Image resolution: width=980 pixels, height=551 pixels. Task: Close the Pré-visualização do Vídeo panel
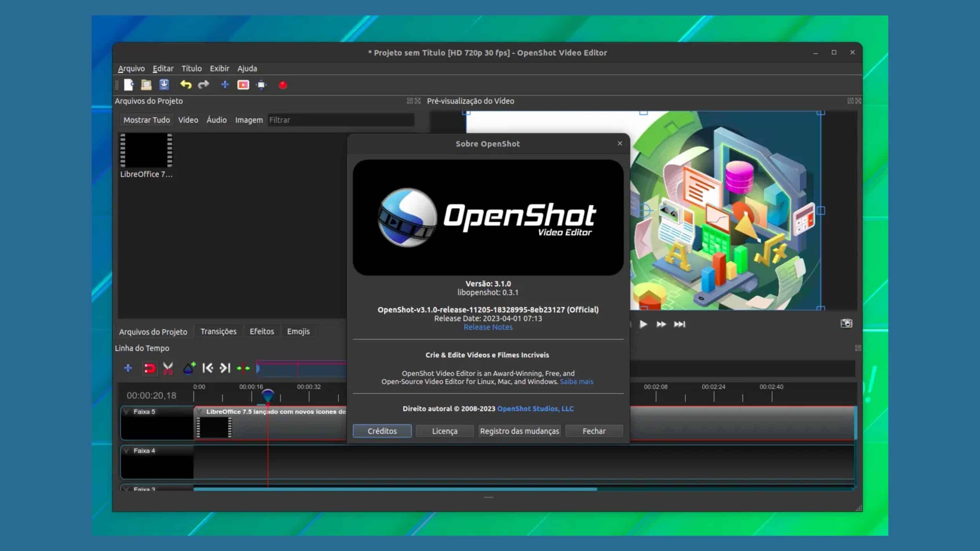click(x=858, y=101)
